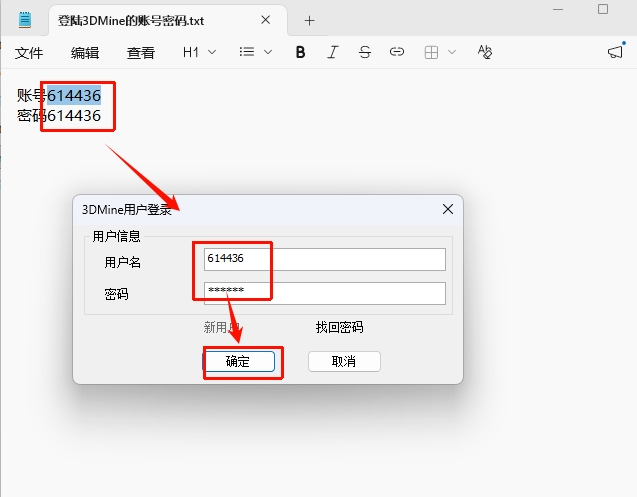Minimize the Notepad window
Screen dimensions: 637x497
[x=558, y=9]
